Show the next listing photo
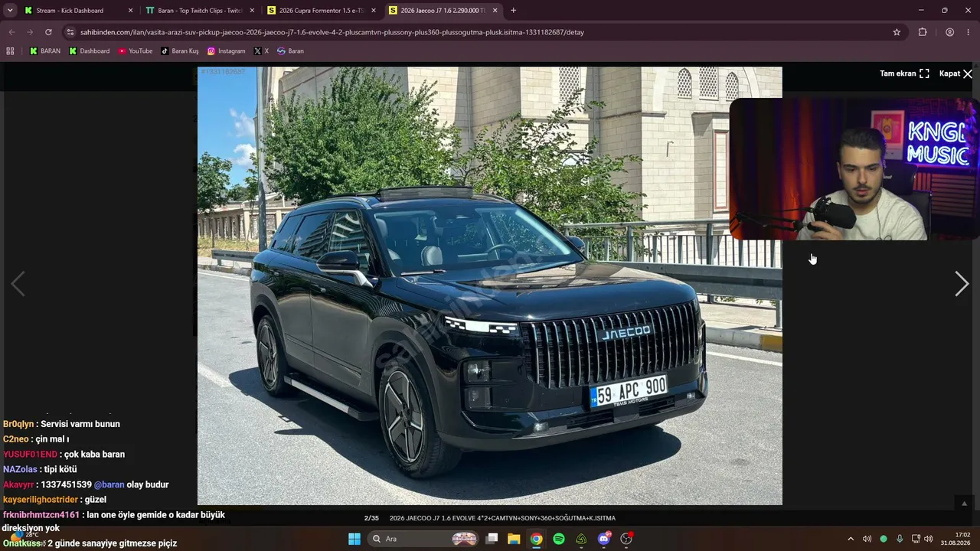Screen dimensions: 980x551 (x=962, y=285)
